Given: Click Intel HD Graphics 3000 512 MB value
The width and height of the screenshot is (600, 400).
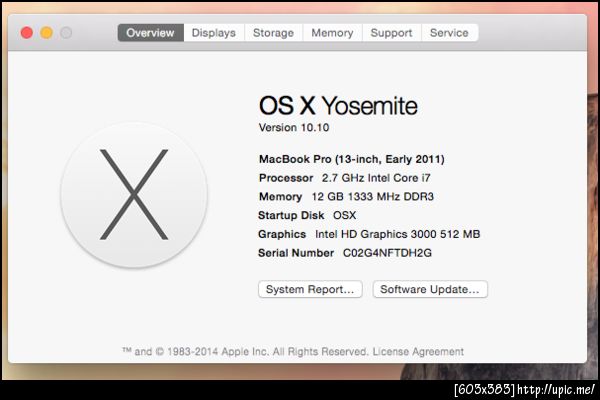Looking at the screenshot, I should coord(398,234).
